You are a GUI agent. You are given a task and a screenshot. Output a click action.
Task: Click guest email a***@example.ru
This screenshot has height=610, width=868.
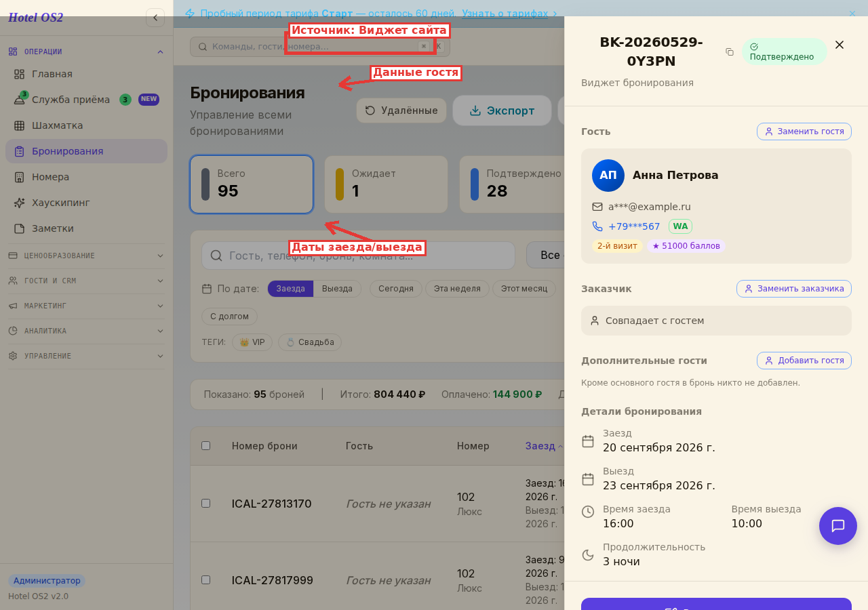[x=650, y=207]
